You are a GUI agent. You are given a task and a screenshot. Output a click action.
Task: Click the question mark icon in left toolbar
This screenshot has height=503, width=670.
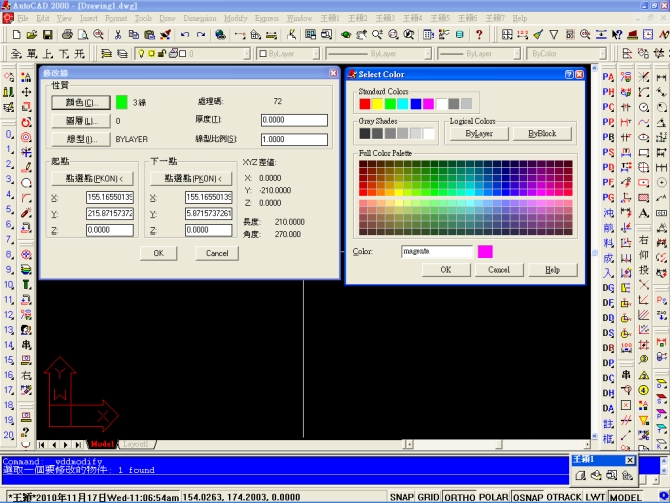(x=26, y=432)
